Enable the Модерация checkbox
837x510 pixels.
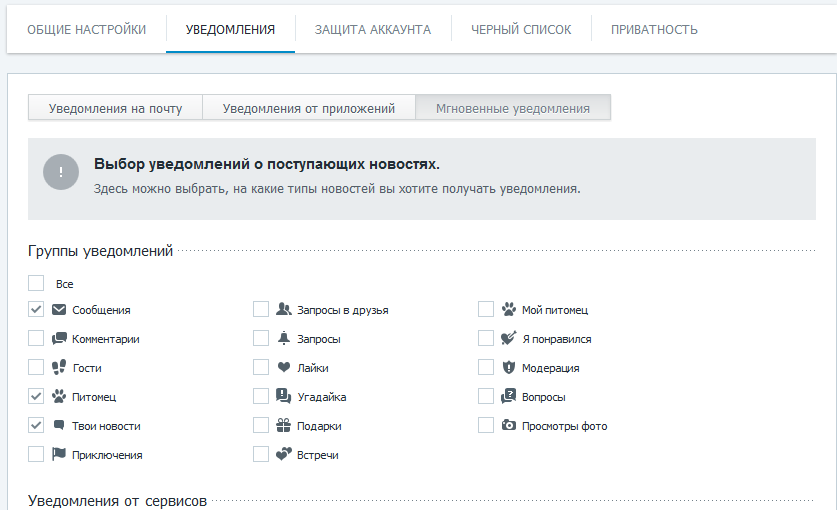[486, 367]
